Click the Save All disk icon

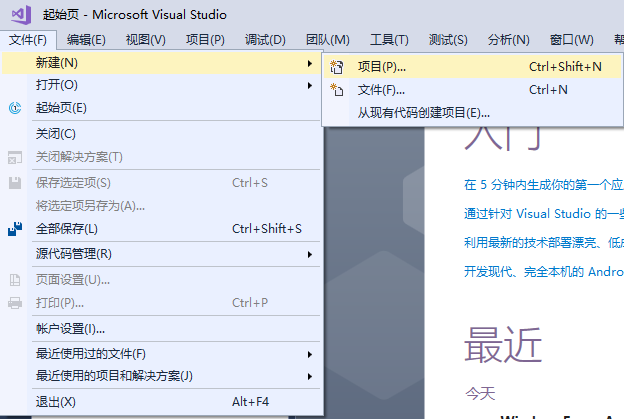point(15,229)
